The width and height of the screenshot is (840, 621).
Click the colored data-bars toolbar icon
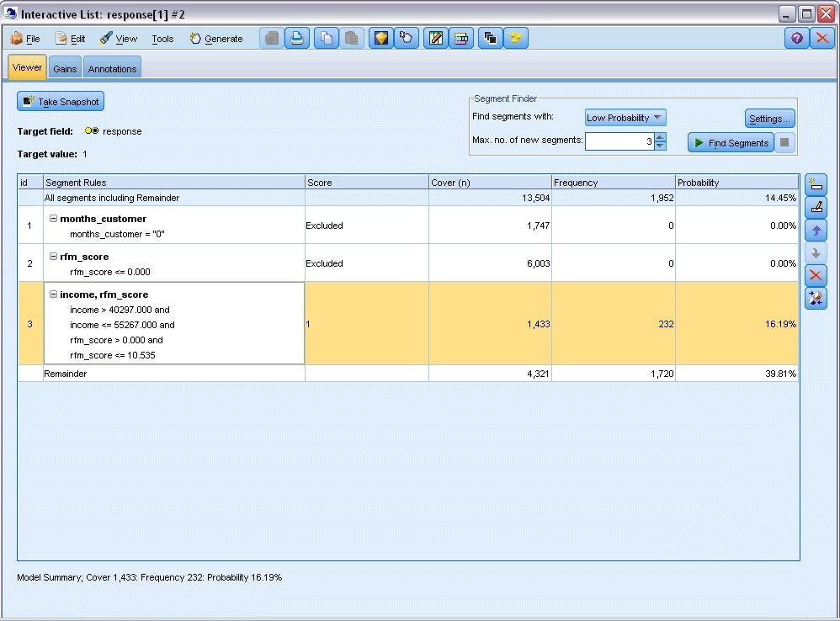click(460, 38)
